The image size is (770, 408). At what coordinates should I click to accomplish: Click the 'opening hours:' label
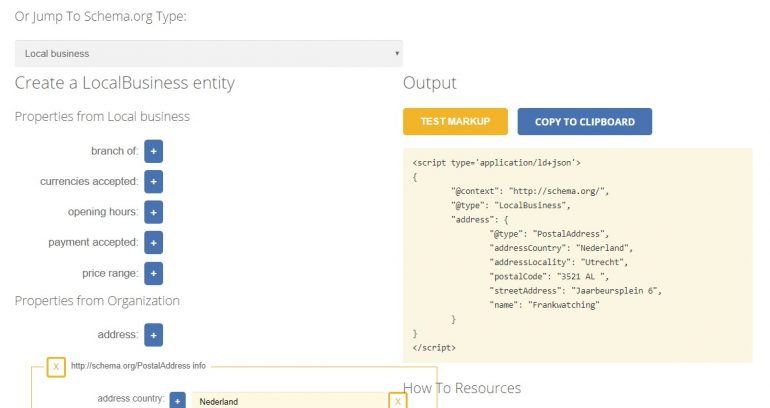click(x=103, y=212)
